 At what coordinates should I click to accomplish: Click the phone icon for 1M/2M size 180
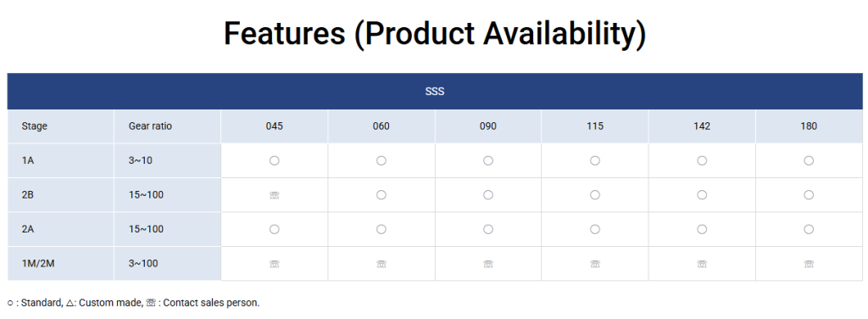click(x=809, y=264)
